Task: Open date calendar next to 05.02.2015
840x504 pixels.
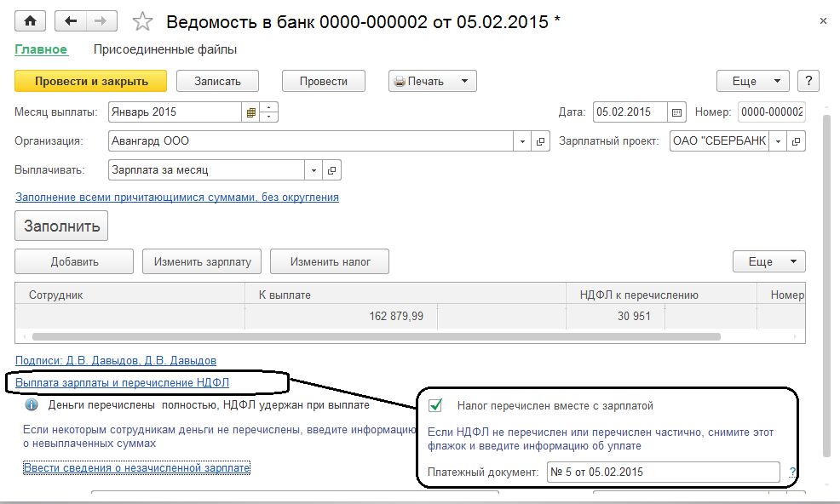Action: (x=676, y=112)
